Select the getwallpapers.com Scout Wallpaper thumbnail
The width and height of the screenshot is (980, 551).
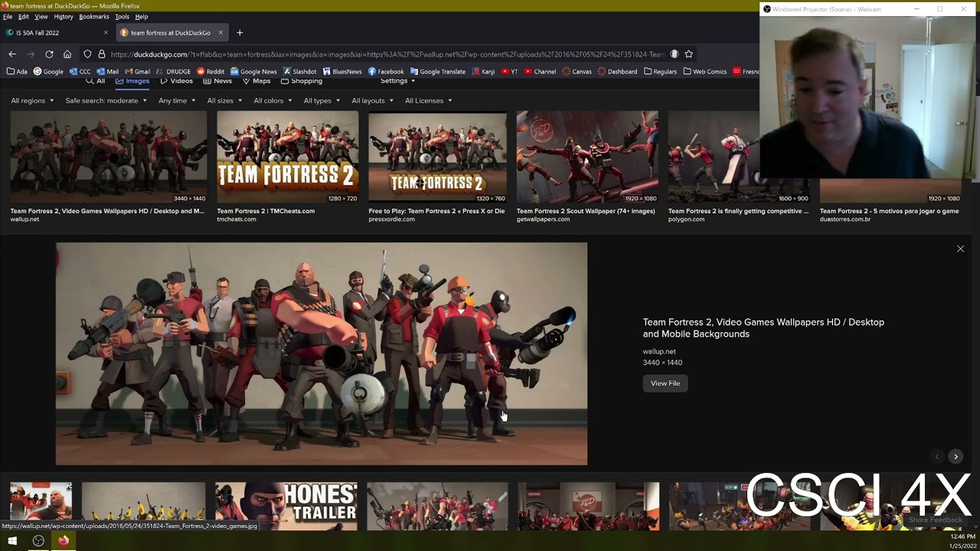(587, 157)
